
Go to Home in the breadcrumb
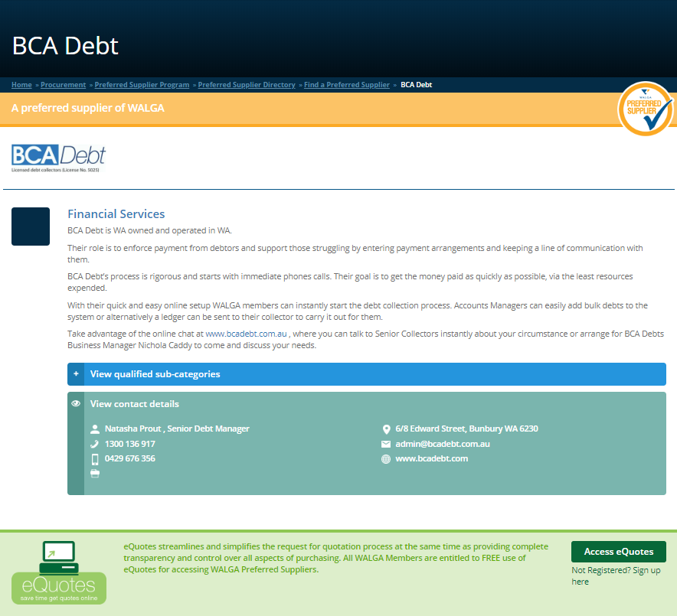(x=21, y=84)
